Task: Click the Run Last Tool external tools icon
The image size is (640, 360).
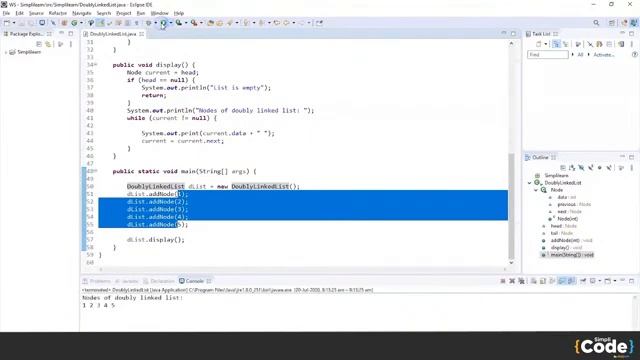Action: pos(194,23)
